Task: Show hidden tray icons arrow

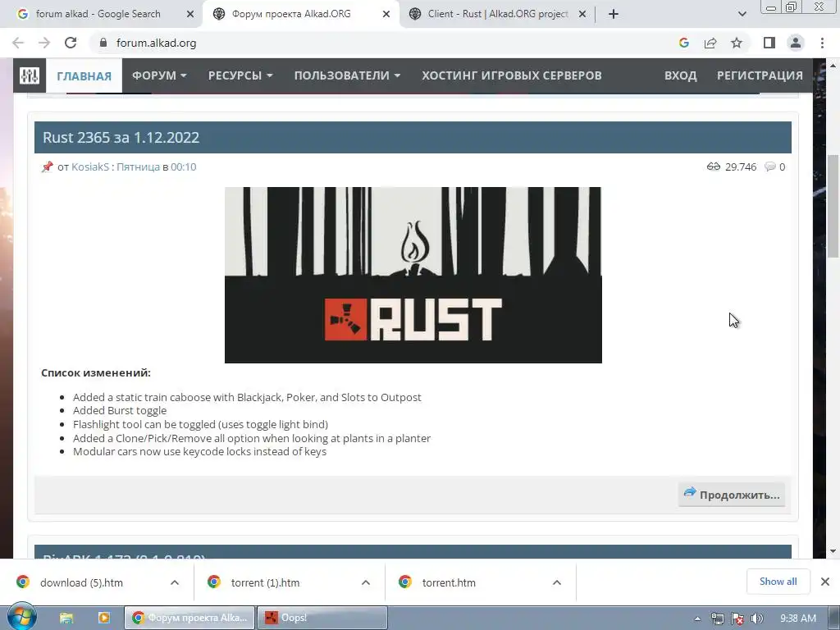Action: click(697, 619)
